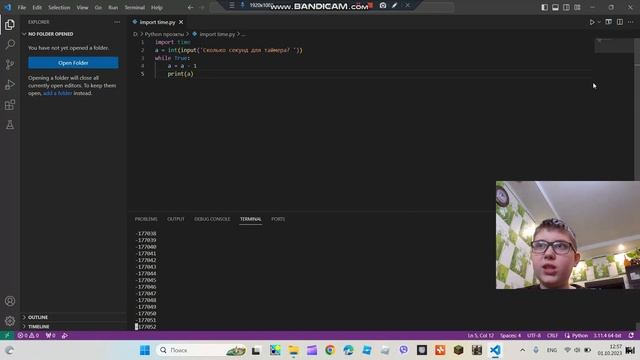Change line endings via 'CRLF'
This screenshot has width=640, height=360.
[552, 336]
